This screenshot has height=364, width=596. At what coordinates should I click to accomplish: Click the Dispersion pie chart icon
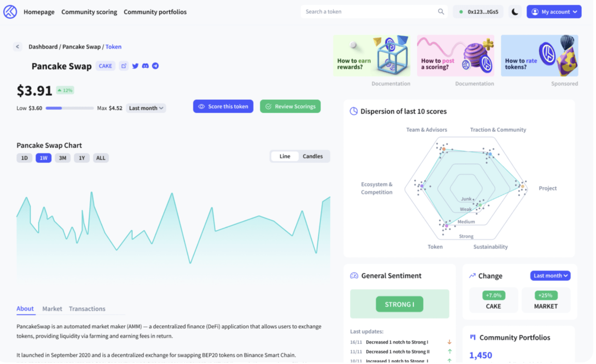354,111
